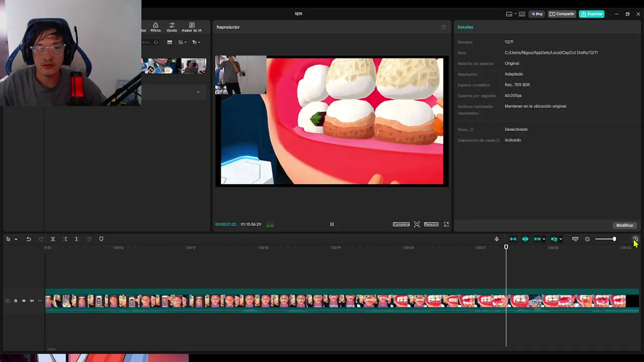
Task: Choose the selection arrow tool
Action: [8, 239]
